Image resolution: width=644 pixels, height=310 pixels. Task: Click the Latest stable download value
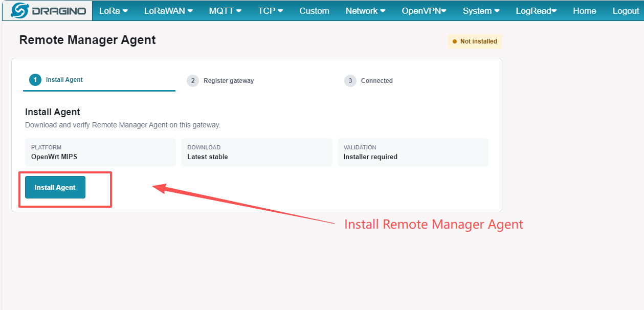click(208, 157)
